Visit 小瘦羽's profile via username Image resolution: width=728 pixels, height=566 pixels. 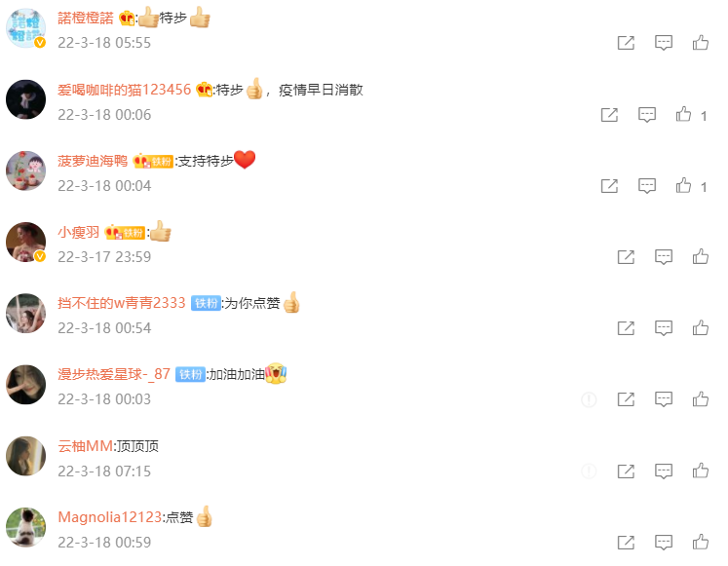79,232
